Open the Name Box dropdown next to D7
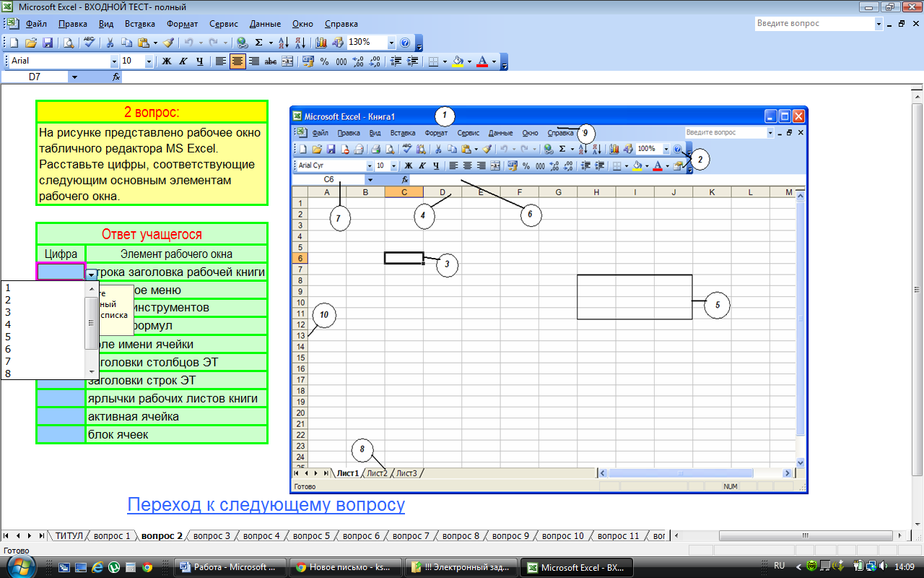Viewport: 924px width, 578px height. point(74,77)
